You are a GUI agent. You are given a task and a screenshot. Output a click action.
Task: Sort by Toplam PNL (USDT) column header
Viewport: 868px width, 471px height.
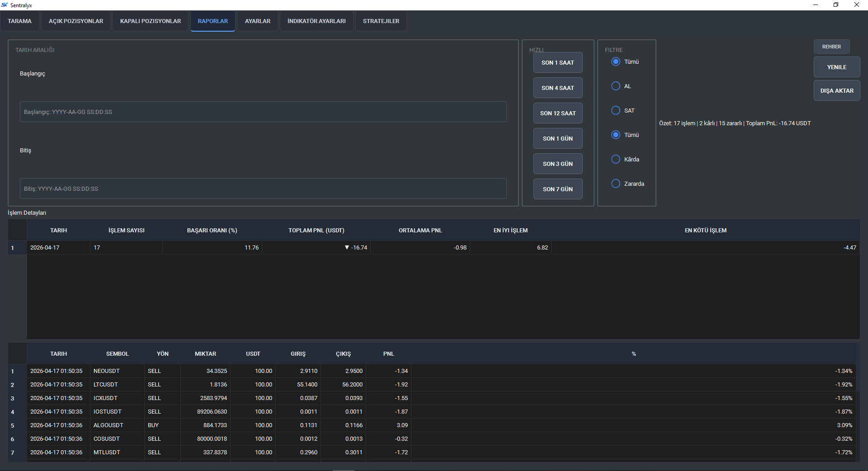pos(316,231)
